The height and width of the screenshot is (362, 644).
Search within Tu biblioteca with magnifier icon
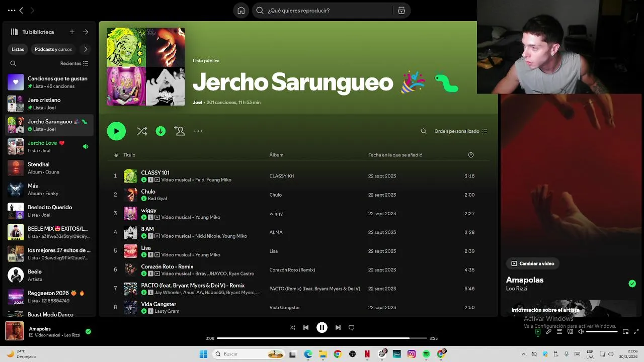pyautogui.click(x=13, y=63)
